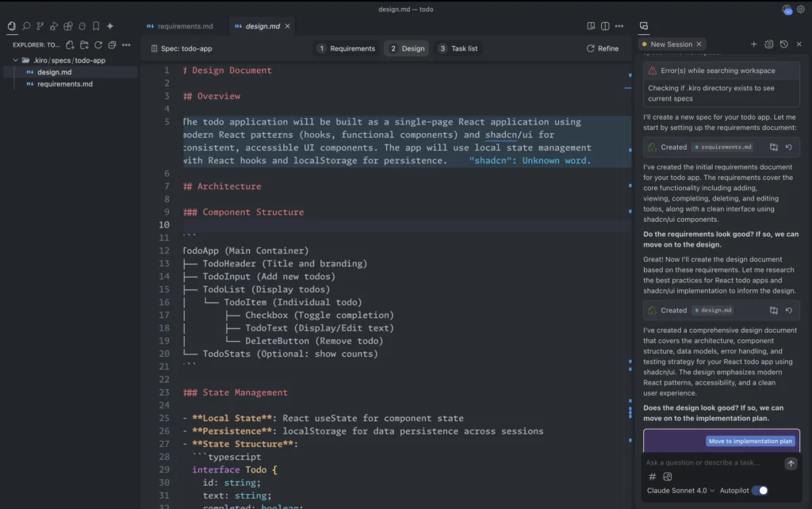
Task: Open the chat task list icon
Action: point(769,44)
